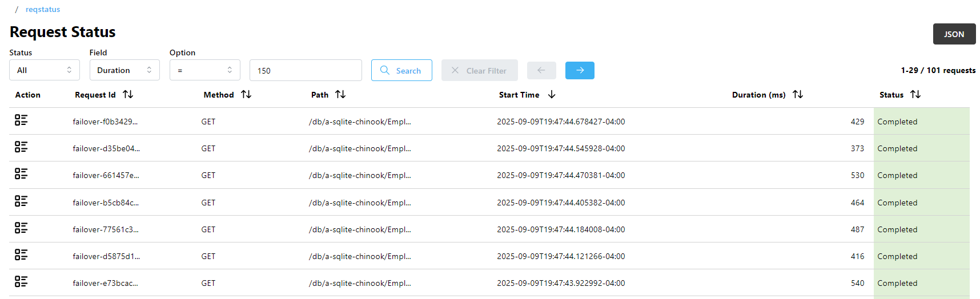
Task: Sort table by Request Id
Action: pos(128,95)
